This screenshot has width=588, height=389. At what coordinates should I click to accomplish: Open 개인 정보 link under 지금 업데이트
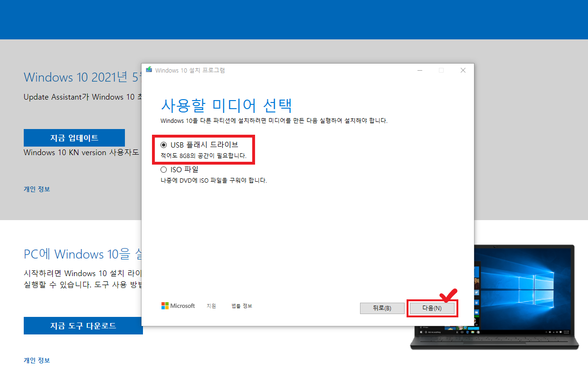(37, 189)
